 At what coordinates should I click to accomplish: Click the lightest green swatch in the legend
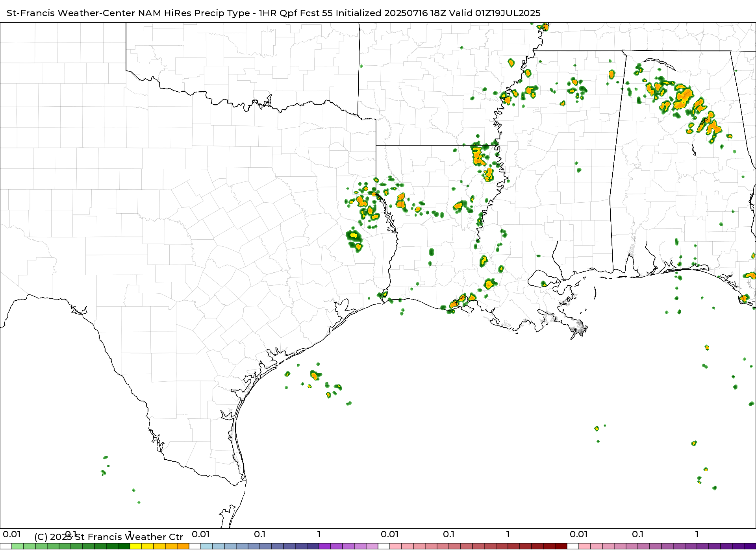(x=18, y=546)
